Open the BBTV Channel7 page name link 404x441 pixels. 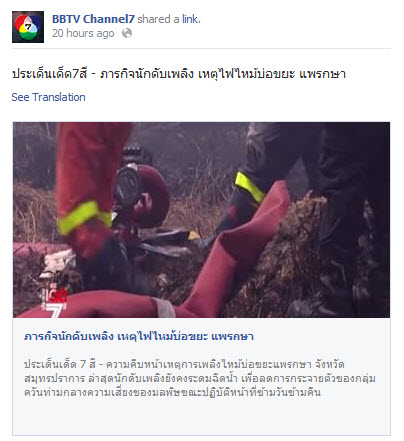click(x=93, y=19)
